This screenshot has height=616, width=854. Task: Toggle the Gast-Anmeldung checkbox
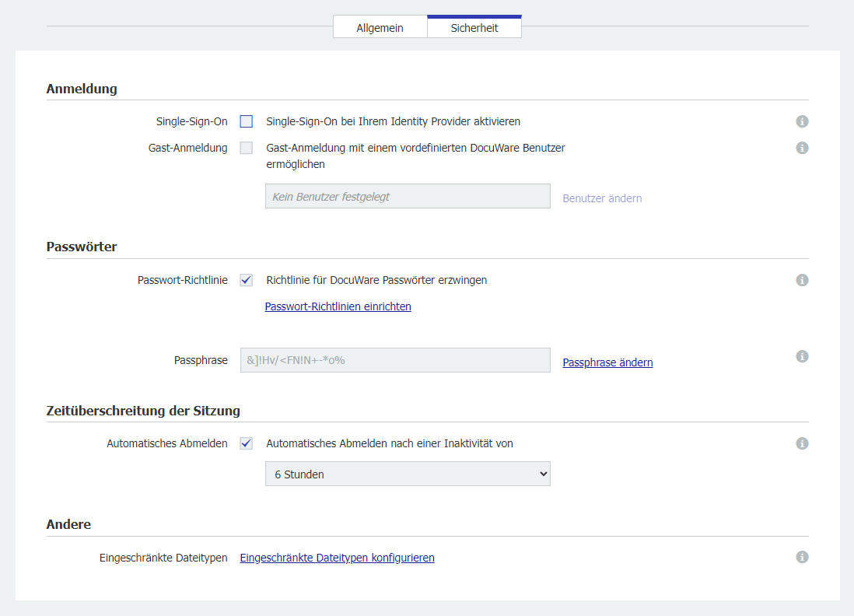tap(247, 148)
